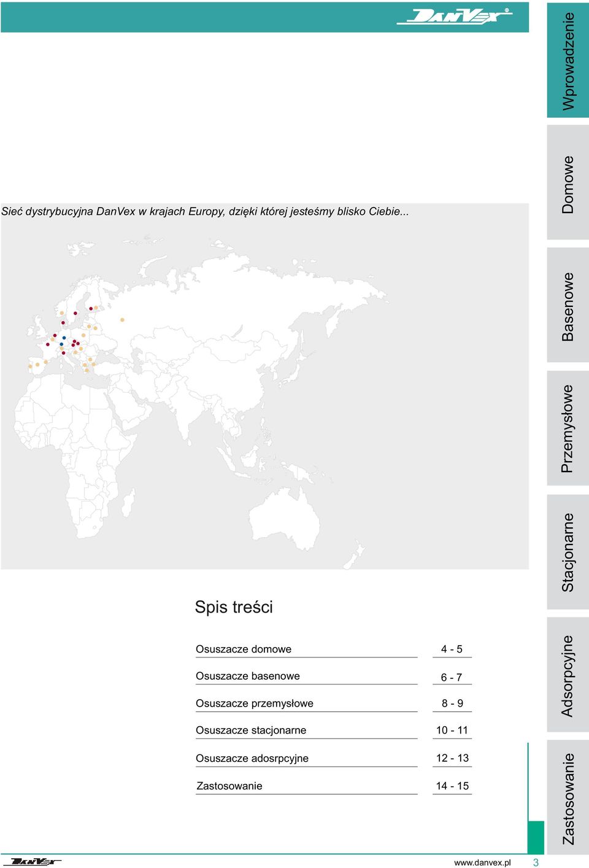Click the Spis treści heading
Viewport: 589px width, 868px height.
[x=234, y=607]
